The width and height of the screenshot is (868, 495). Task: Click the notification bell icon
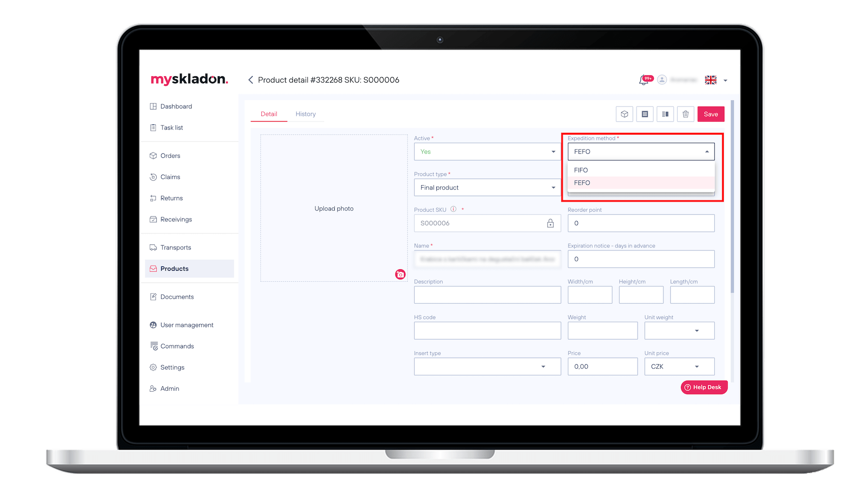644,80
